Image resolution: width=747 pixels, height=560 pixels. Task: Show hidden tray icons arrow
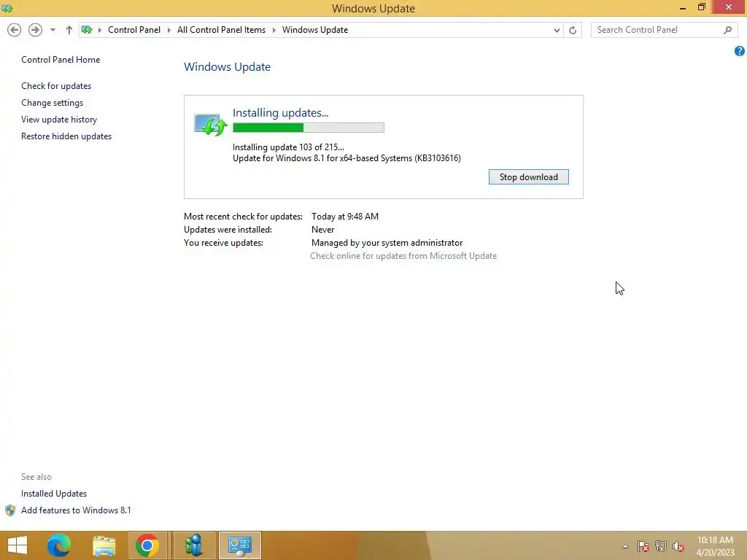(625, 546)
